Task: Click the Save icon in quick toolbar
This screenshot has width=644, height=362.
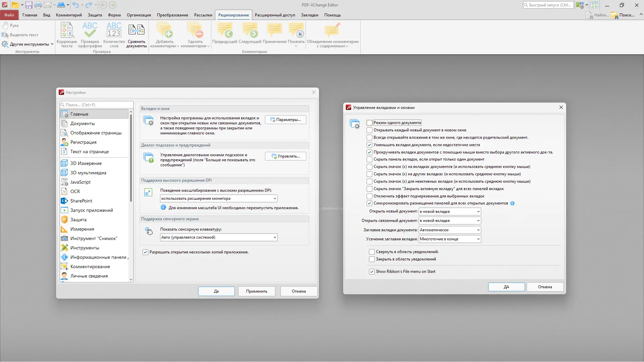Action: 29,5
